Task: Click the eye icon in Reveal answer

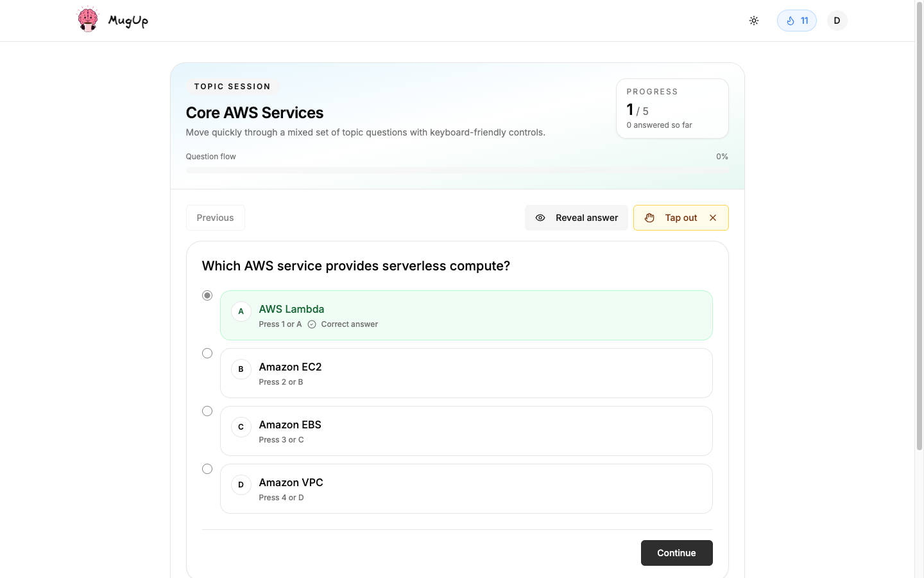Action: coord(540,218)
